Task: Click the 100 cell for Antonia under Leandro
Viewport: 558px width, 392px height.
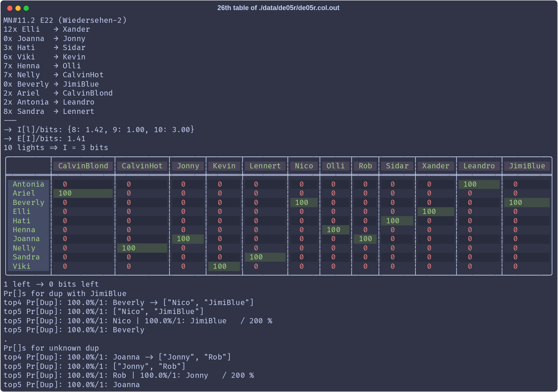Action: click(470, 184)
